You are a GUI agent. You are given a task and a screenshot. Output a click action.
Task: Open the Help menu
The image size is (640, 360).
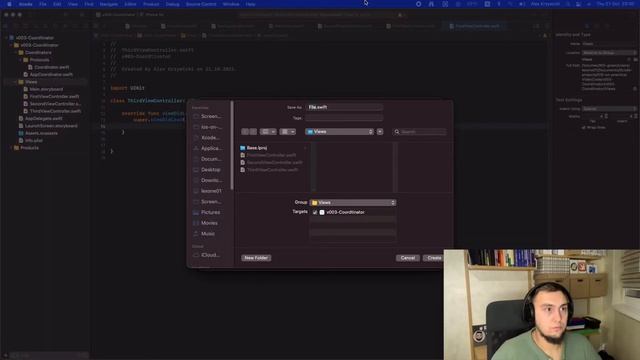[250, 4]
